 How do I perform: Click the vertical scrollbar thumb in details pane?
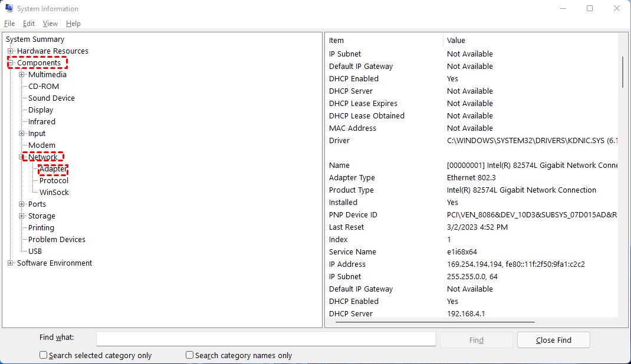click(x=623, y=72)
